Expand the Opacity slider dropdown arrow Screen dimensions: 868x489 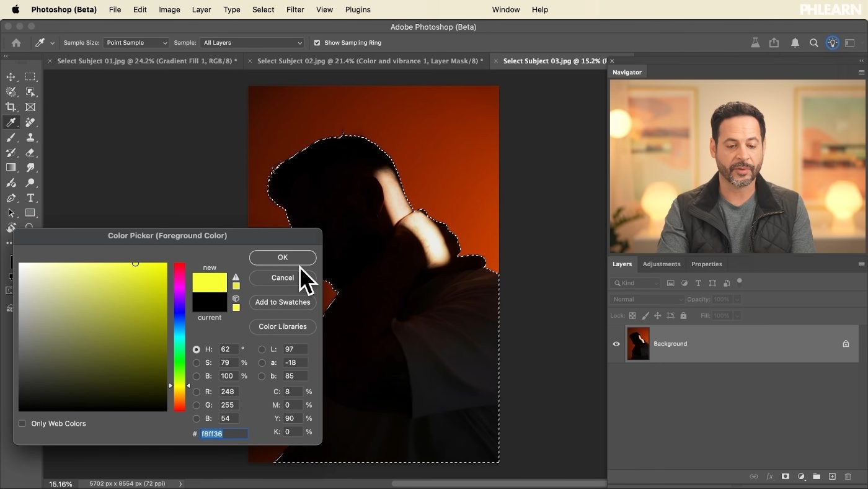(x=737, y=299)
